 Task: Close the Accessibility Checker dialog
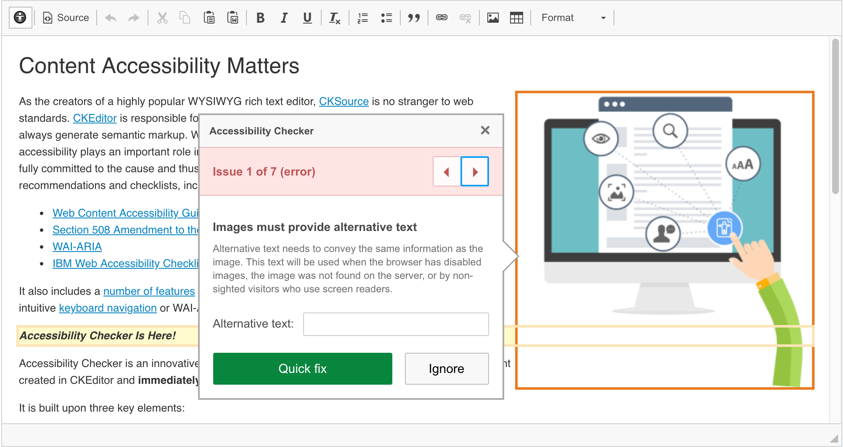tap(485, 130)
